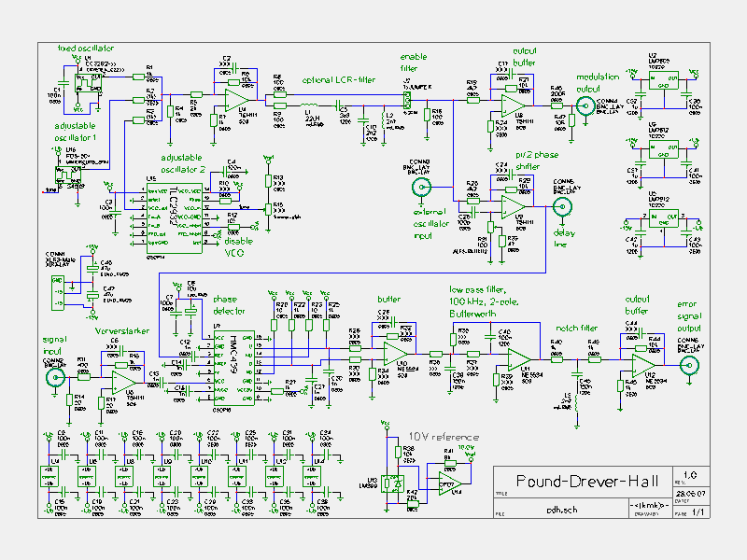This screenshot has width=747, height=560.
Task: Select resistor R5 before U4 op-amp
Action: tap(196, 95)
